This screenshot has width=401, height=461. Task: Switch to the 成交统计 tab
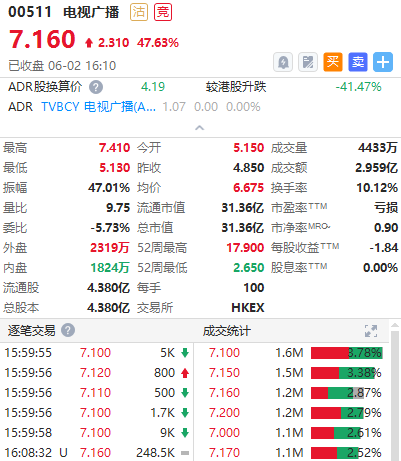(x=227, y=331)
